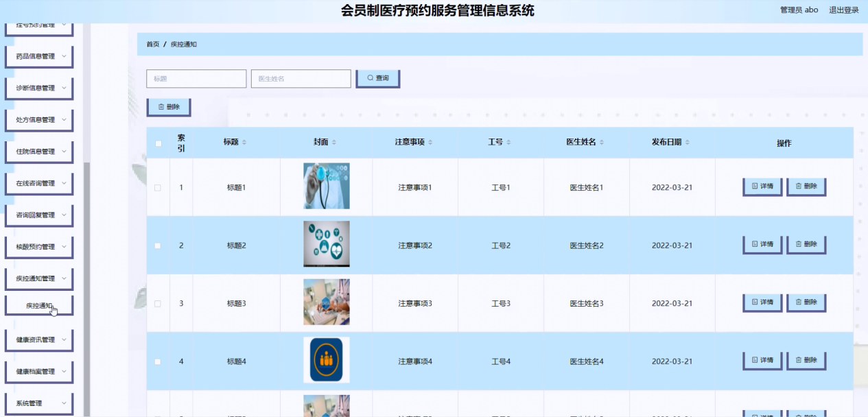This screenshot has height=417, width=868.
Task: Check the checkbox for row 标题1
Action: pos(158,187)
